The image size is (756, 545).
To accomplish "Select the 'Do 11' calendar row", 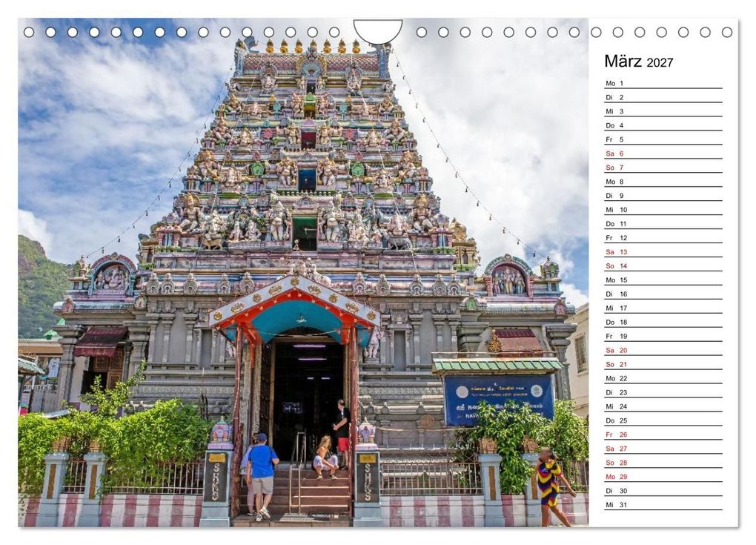I will coord(663,223).
